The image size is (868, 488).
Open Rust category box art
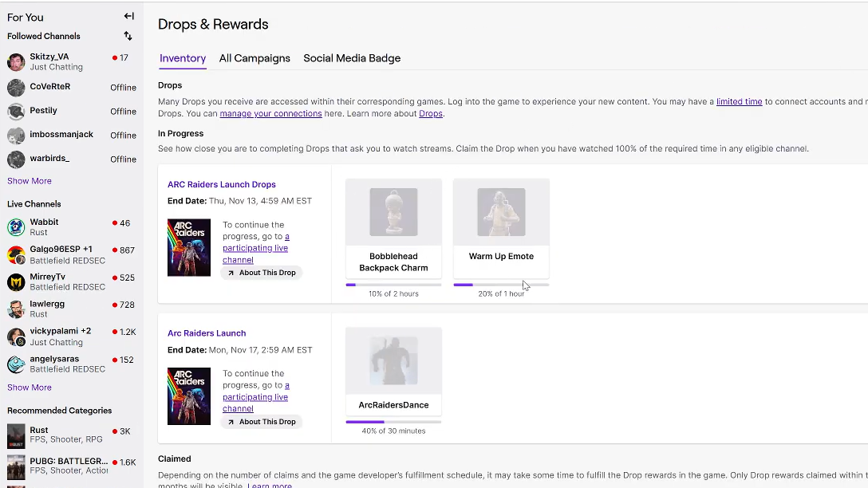tap(16, 436)
